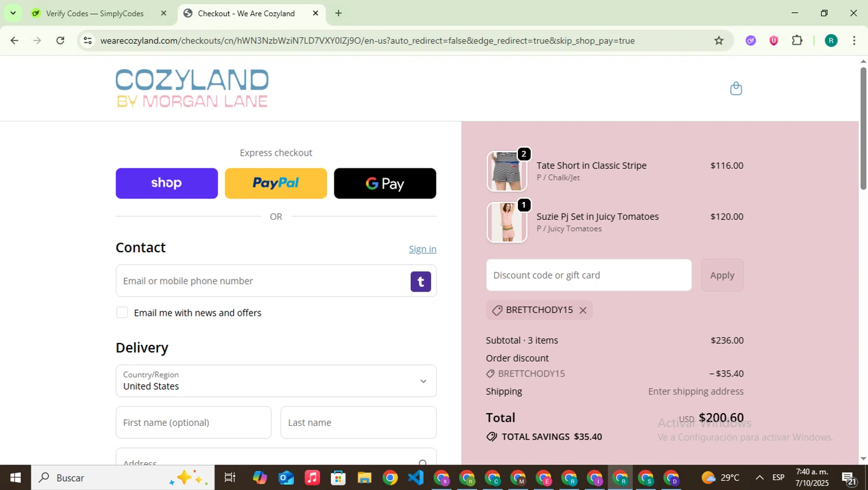Open the Music app on taskbar
Viewport: 868px width, 490px height.
tap(312, 478)
